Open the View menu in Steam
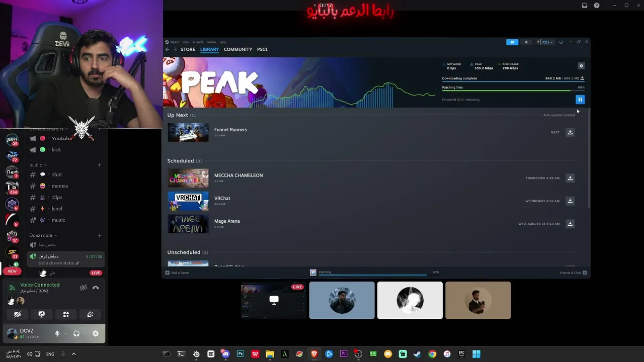Viewport: 644px width, 362px height. point(186,42)
